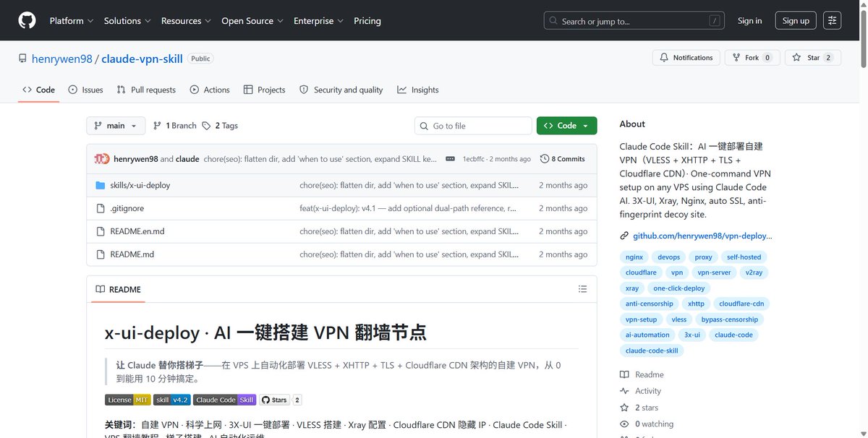Expand the commit message ellipsis

click(x=450, y=159)
